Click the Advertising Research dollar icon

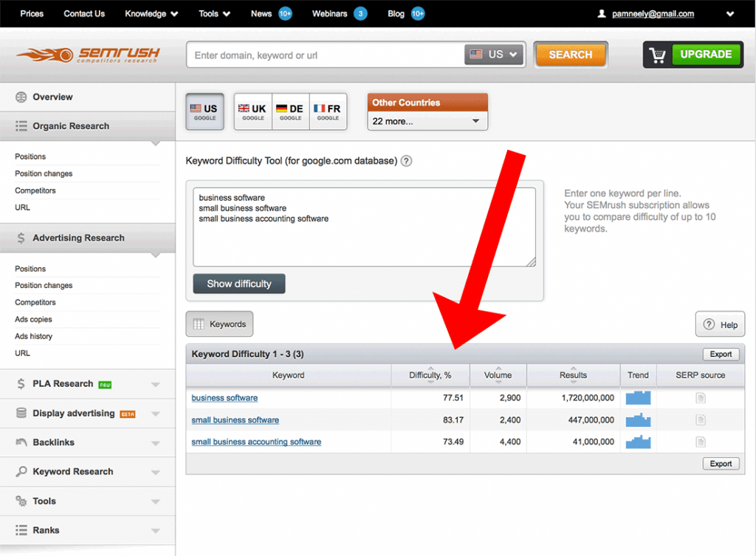coord(21,238)
